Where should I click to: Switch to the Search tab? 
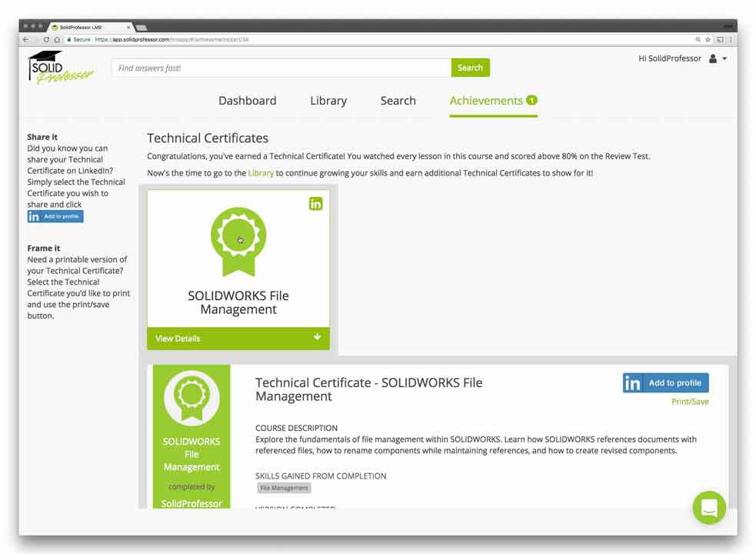tap(398, 101)
